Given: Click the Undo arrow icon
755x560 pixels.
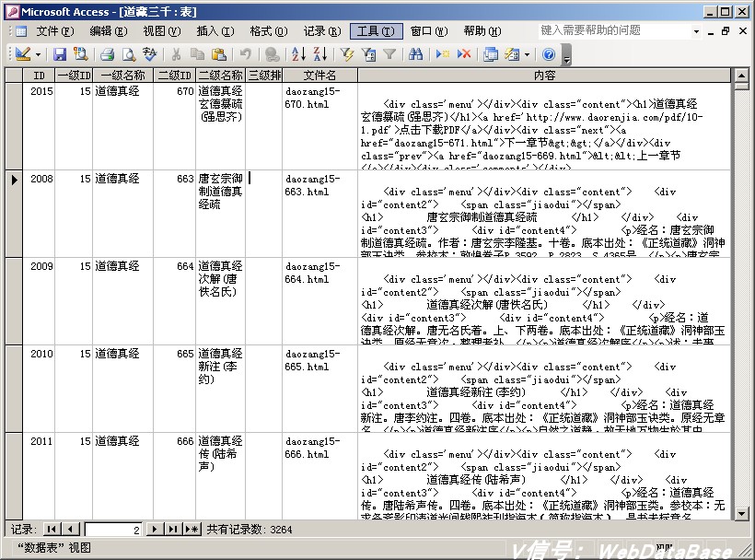Looking at the screenshot, I should tap(246, 54).
